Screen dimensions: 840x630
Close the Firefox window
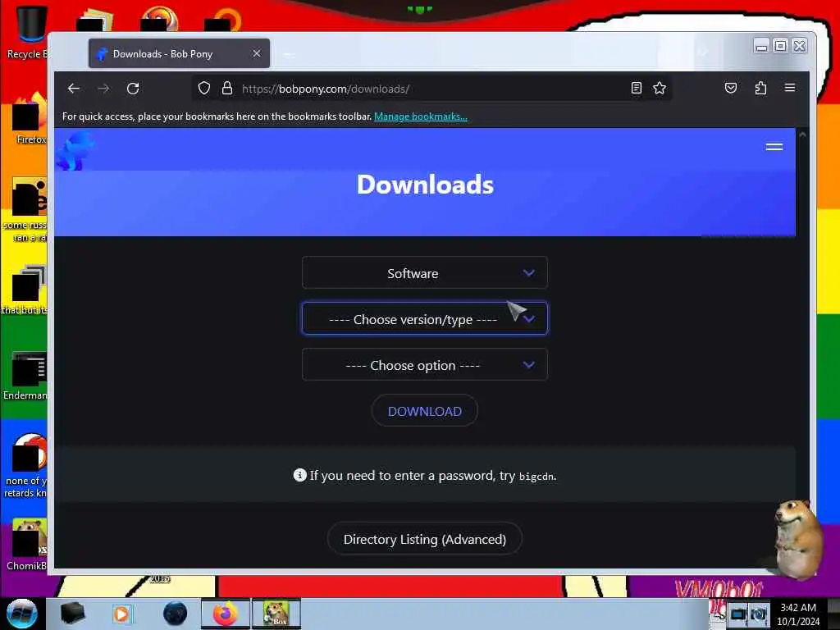[x=799, y=47]
